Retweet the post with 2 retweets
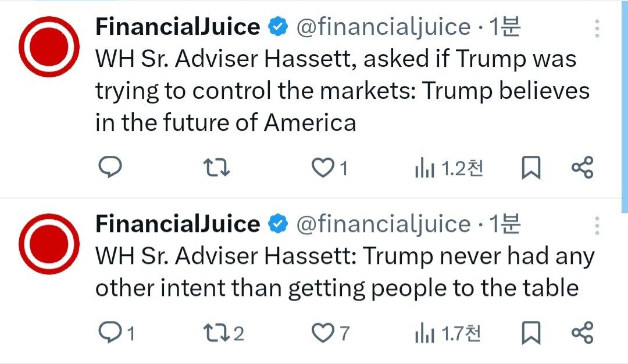This screenshot has height=364, width=628. [223, 333]
